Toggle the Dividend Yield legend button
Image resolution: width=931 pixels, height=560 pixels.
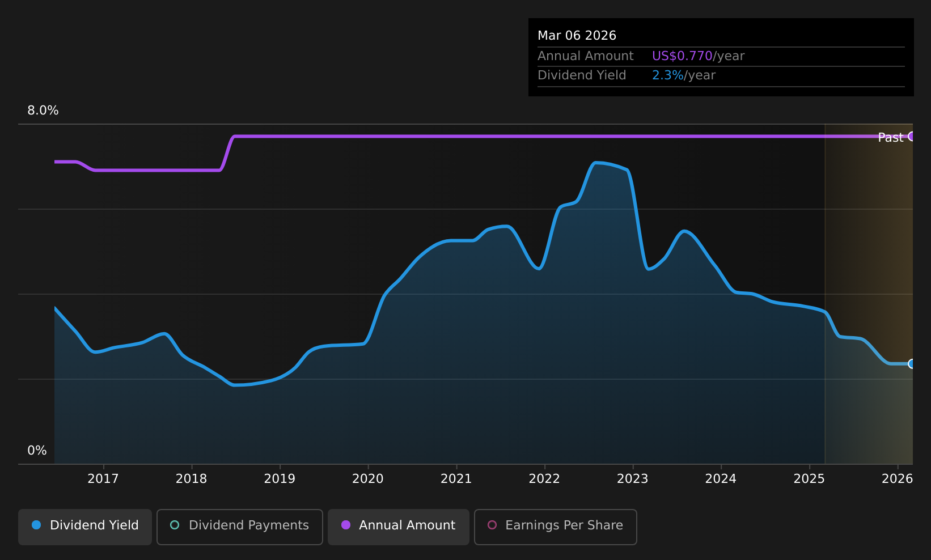85,527
